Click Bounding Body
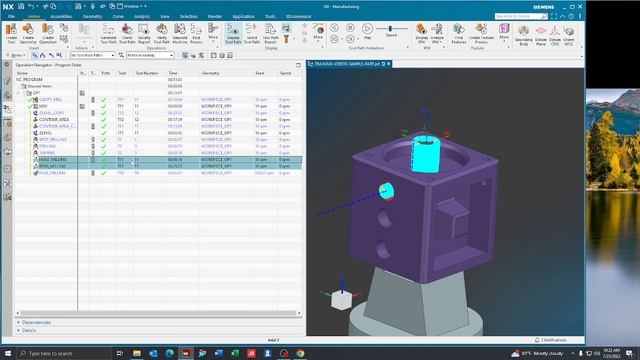640x360 pixels. (x=524, y=35)
